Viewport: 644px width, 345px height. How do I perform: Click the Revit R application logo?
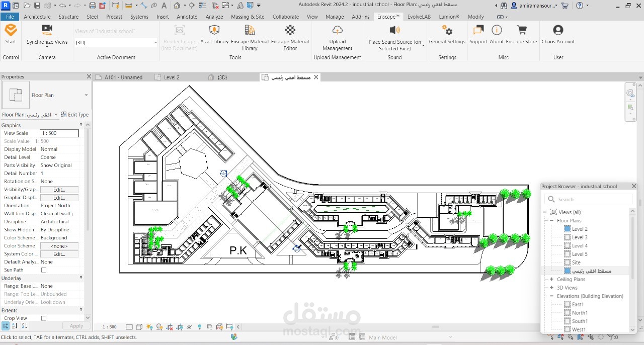point(5,6)
